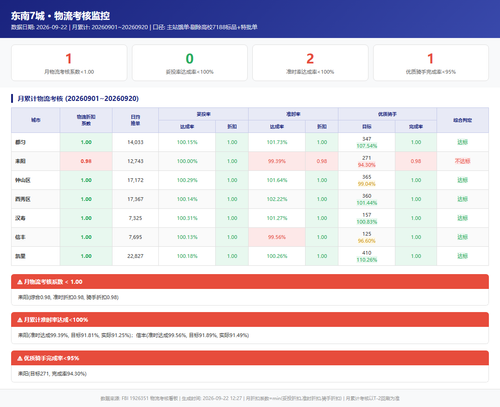This screenshot has width=500, height=407.
Task: Click the 日均推单 column header
Action: tap(135, 120)
